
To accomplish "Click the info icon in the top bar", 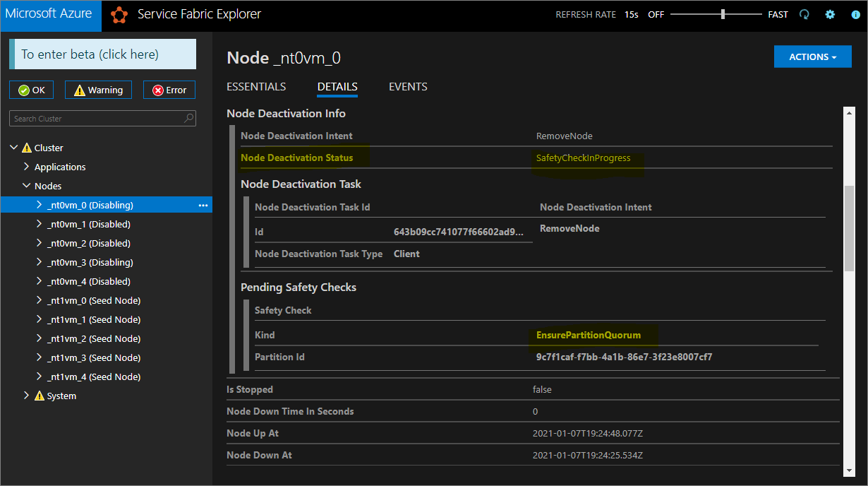I will click(855, 14).
